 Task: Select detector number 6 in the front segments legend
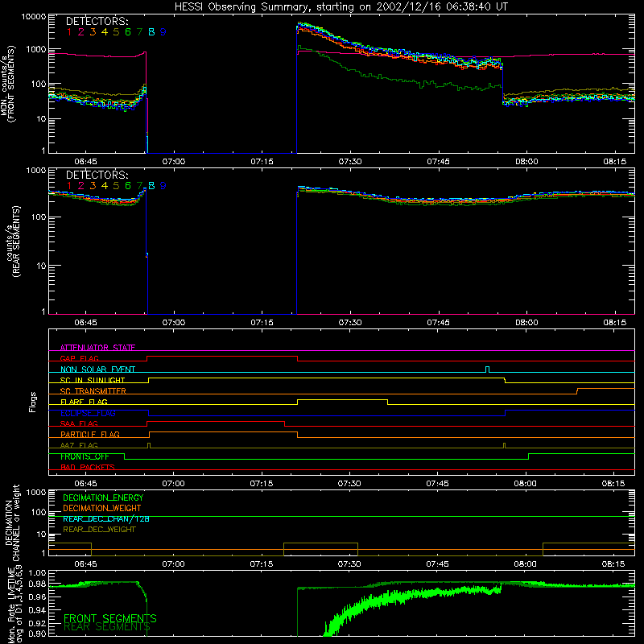tap(128, 32)
